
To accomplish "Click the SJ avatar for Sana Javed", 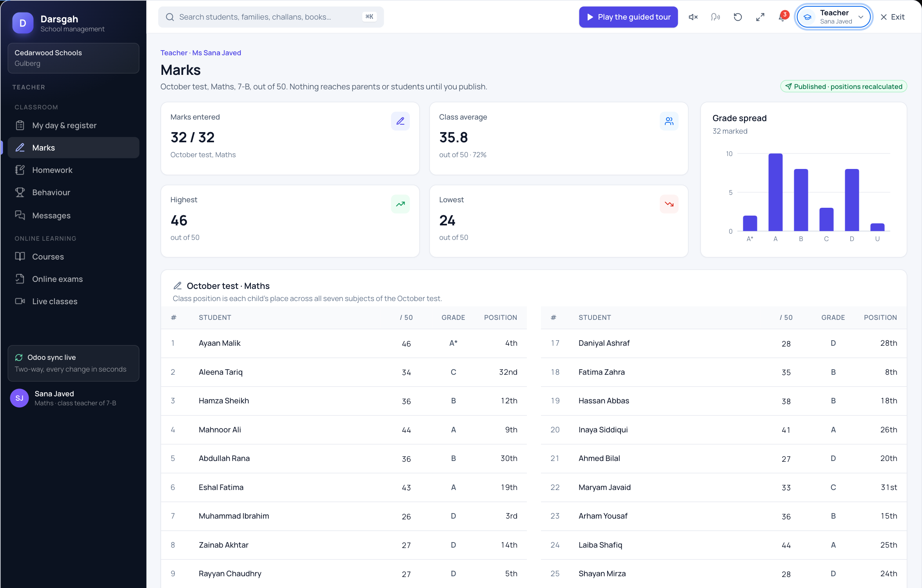I will coord(19,398).
